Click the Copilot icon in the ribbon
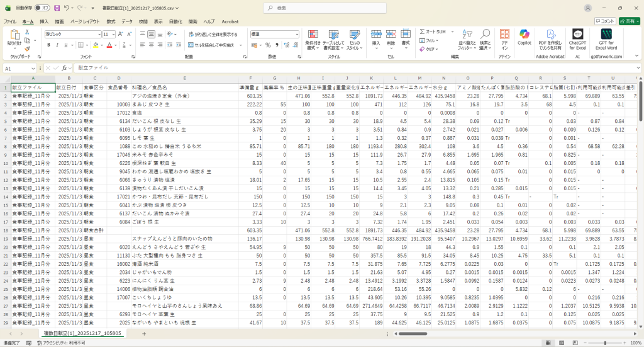This screenshot has height=347, width=644. (x=524, y=35)
